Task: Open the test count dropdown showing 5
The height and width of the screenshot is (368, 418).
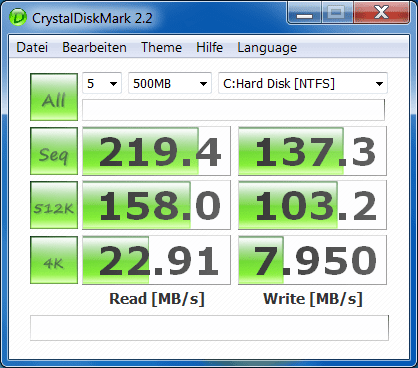Action: coord(102,83)
